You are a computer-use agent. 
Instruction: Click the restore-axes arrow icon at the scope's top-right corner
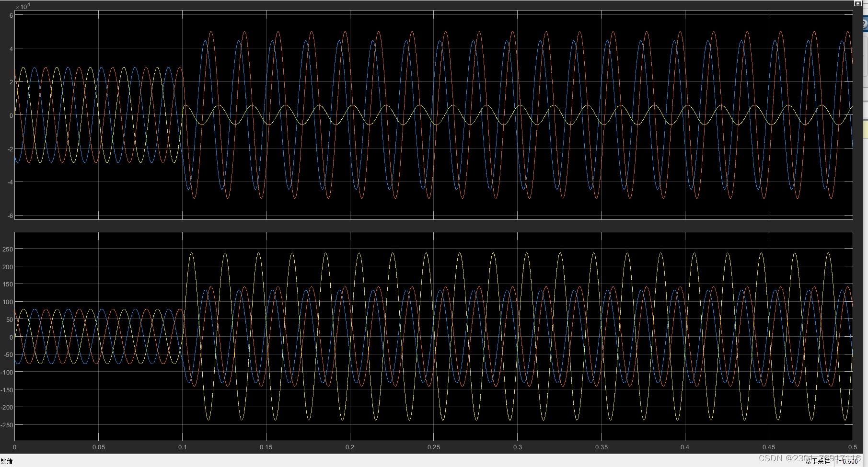point(857,3)
